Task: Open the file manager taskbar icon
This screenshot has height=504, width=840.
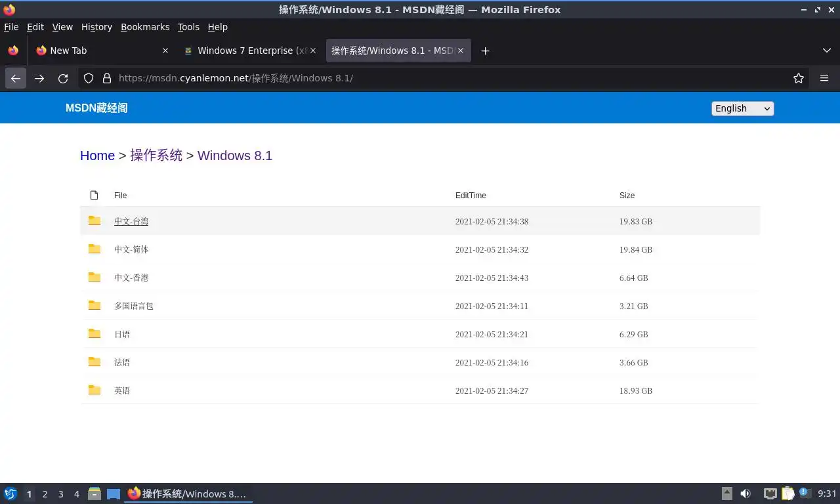Action: pos(94,493)
